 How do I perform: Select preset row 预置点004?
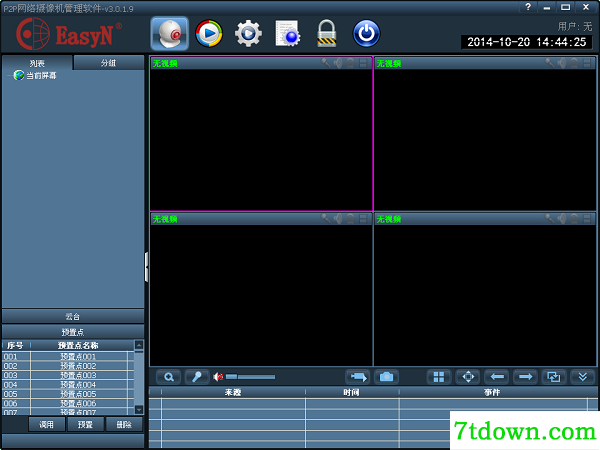click(x=68, y=385)
